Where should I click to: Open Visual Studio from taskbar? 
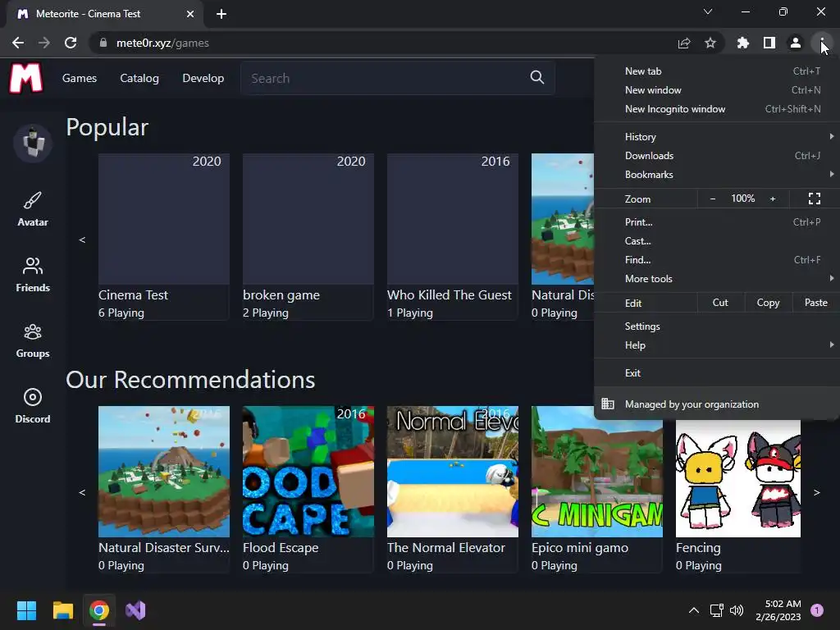pos(135,610)
